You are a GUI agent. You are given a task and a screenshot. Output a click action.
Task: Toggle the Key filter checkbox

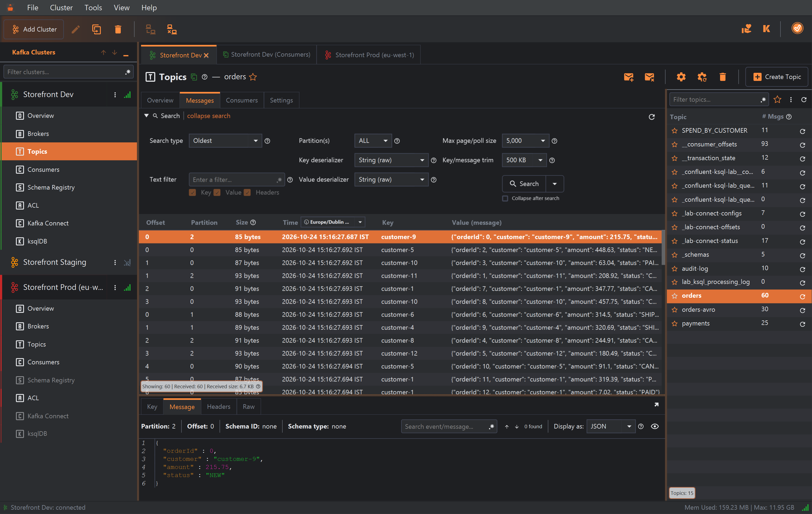[192, 193]
